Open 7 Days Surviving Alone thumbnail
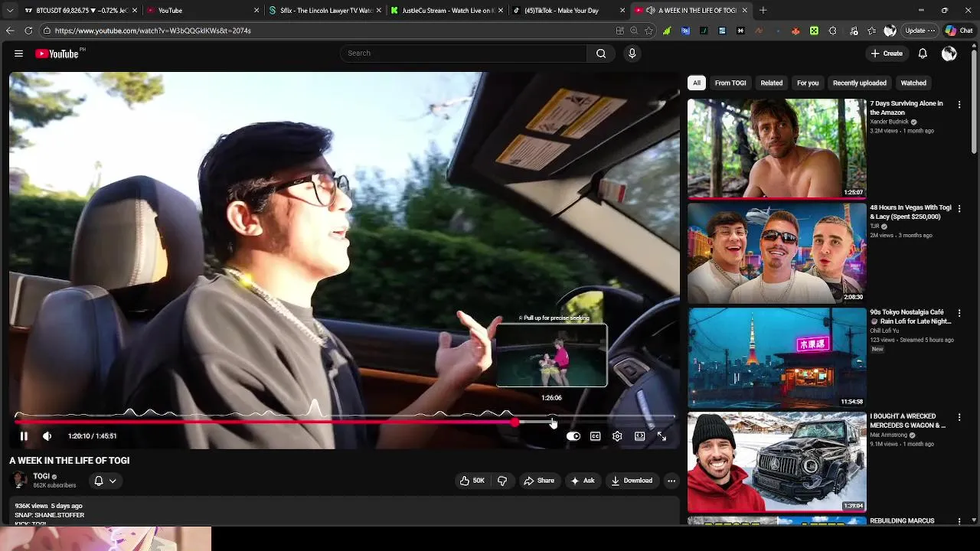Viewport: 980px width, 551px height. [776, 148]
